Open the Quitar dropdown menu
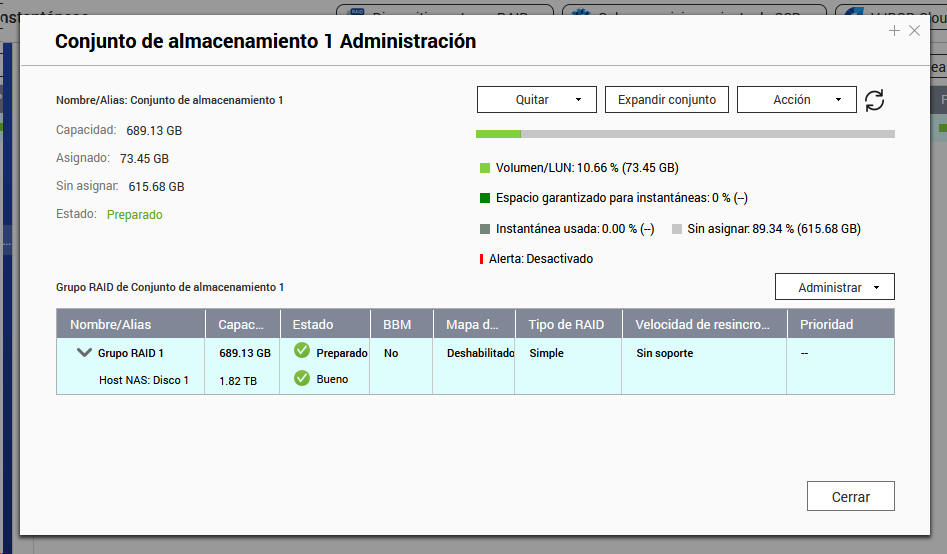The height and width of the screenshot is (554, 947). 536,100
